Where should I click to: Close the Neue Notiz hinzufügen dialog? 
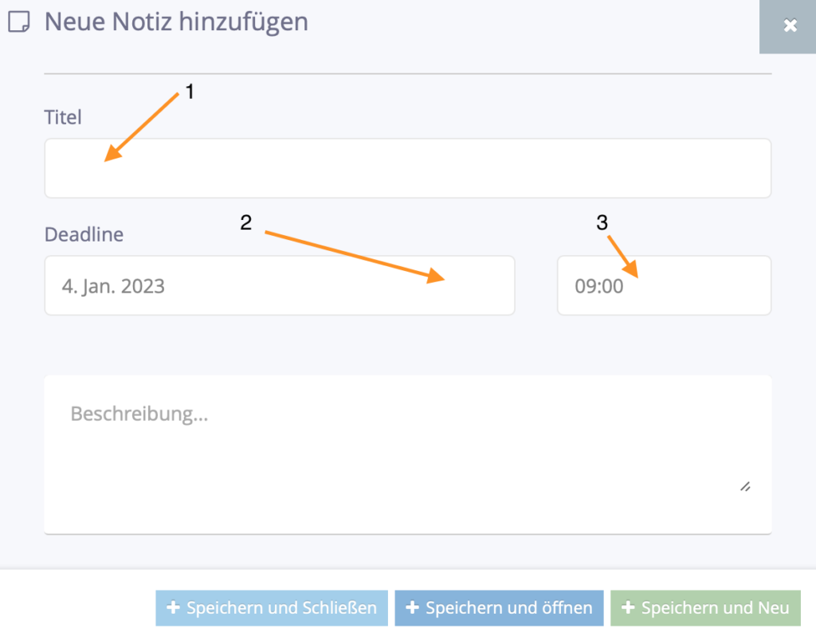pyautogui.click(x=789, y=26)
